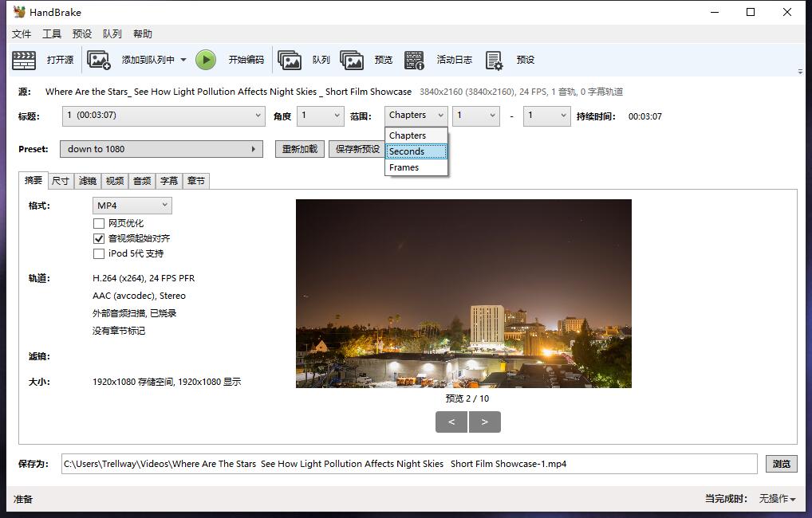812x518 pixels.
Task: Open the start chapter dropdown
Action: (476, 116)
